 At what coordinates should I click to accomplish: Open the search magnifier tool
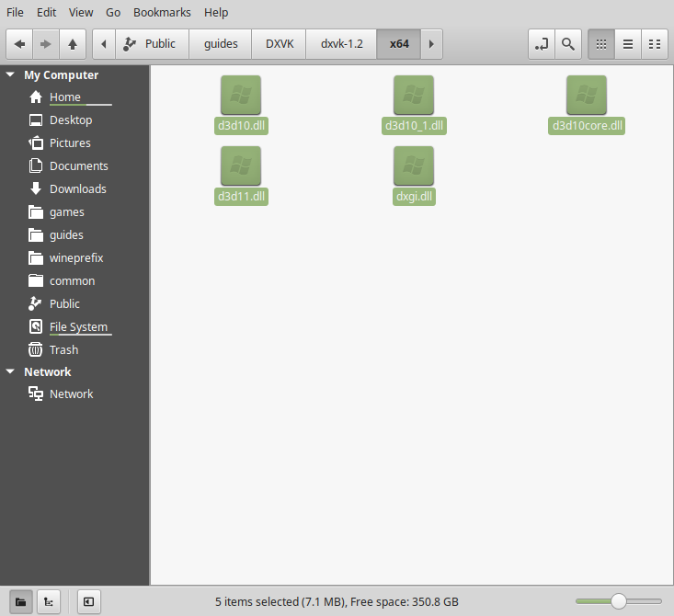[568, 44]
